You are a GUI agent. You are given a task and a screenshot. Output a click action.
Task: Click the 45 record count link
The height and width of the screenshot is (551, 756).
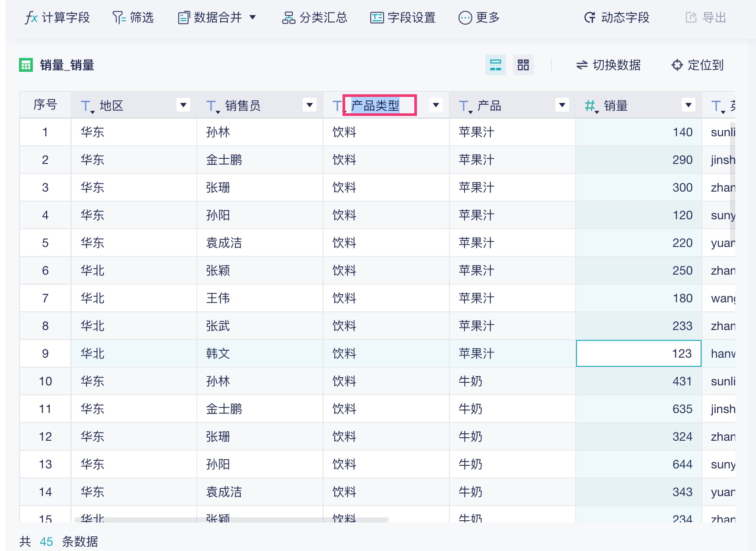coord(46,541)
